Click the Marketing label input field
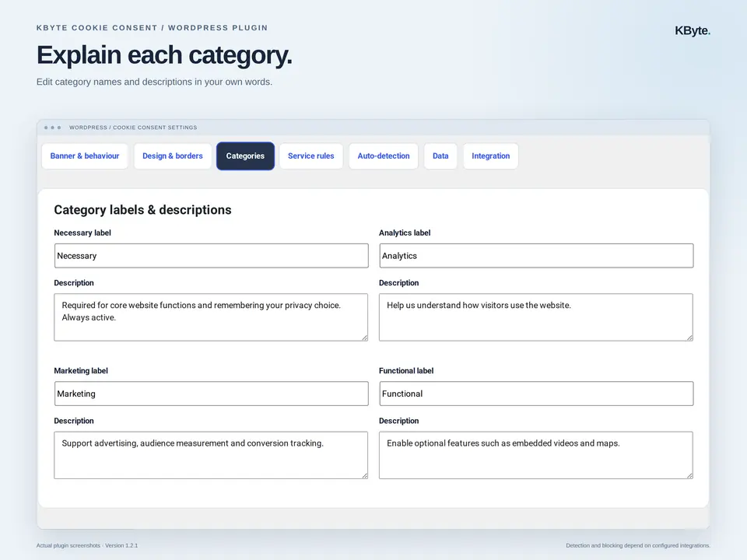This screenshot has height=560, width=747. pos(212,394)
